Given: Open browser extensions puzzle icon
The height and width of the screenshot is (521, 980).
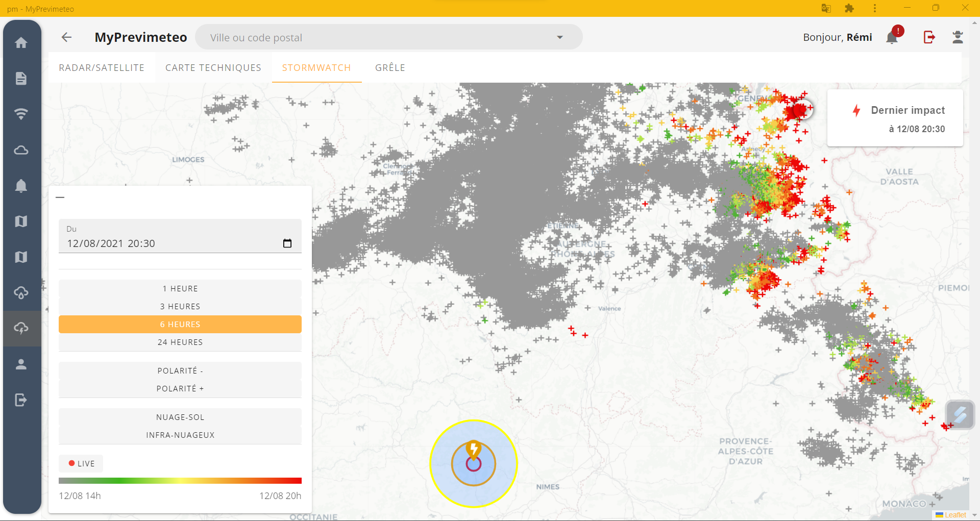Looking at the screenshot, I should coord(849,8).
